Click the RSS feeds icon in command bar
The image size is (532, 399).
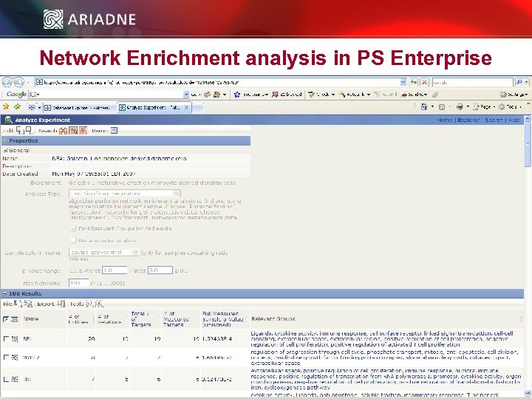[442, 107]
